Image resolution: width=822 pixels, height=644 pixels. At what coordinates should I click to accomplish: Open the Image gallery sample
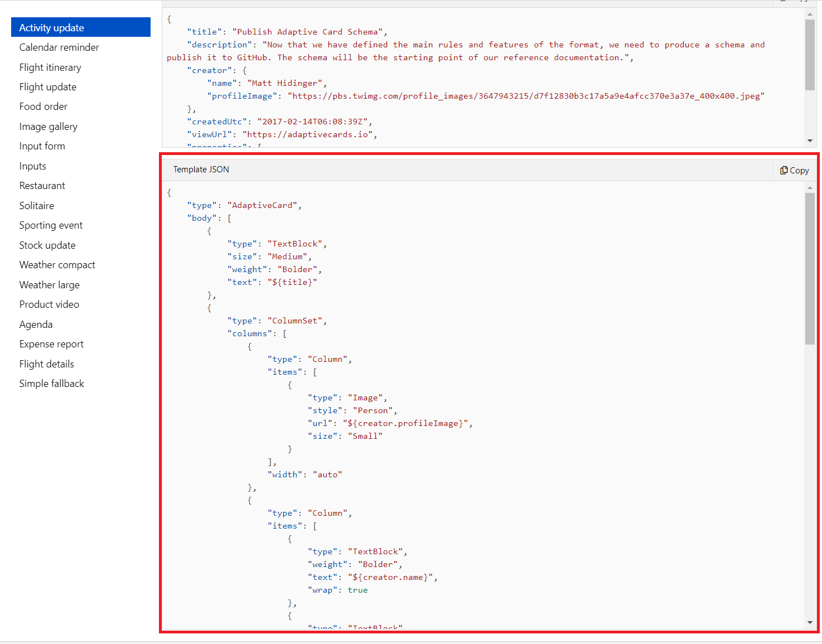point(49,126)
